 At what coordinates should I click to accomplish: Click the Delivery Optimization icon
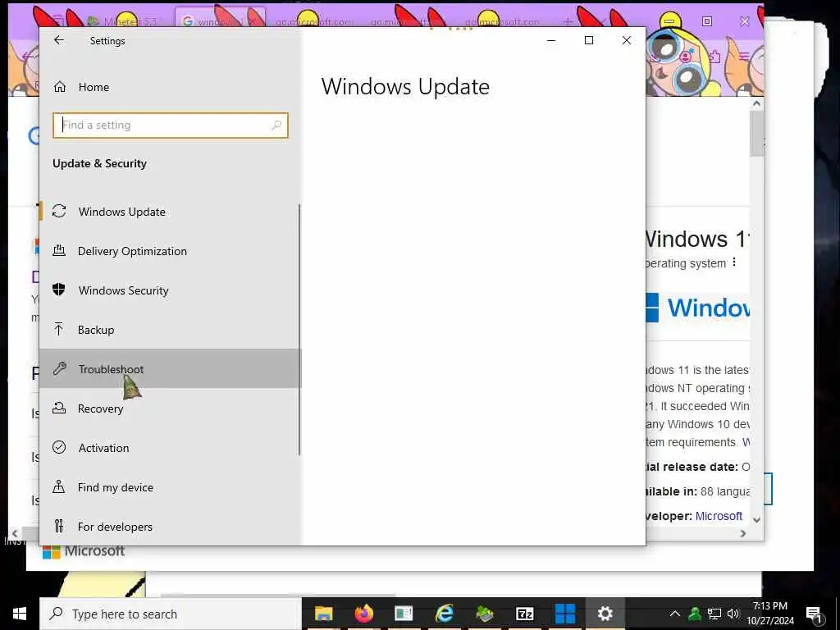(59, 250)
